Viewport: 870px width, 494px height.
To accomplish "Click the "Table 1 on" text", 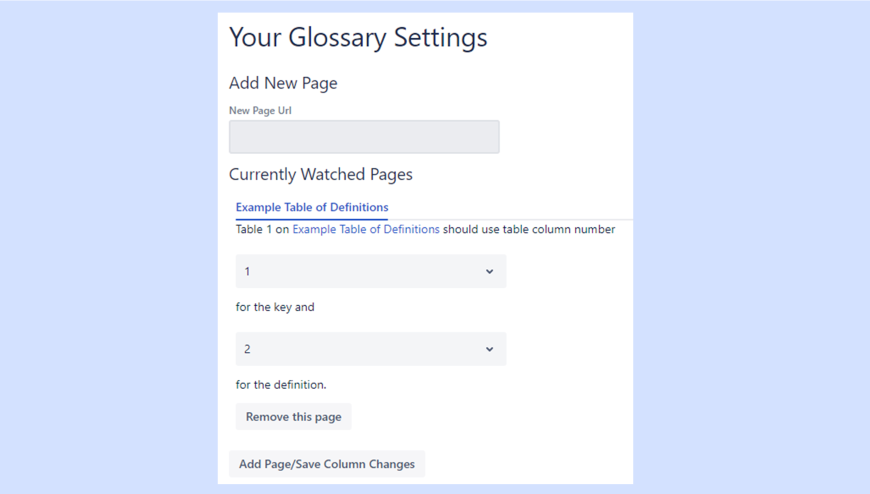I will [262, 229].
